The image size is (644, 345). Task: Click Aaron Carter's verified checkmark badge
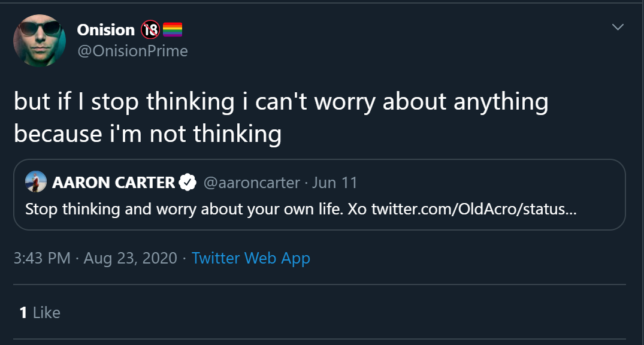click(x=188, y=182)
